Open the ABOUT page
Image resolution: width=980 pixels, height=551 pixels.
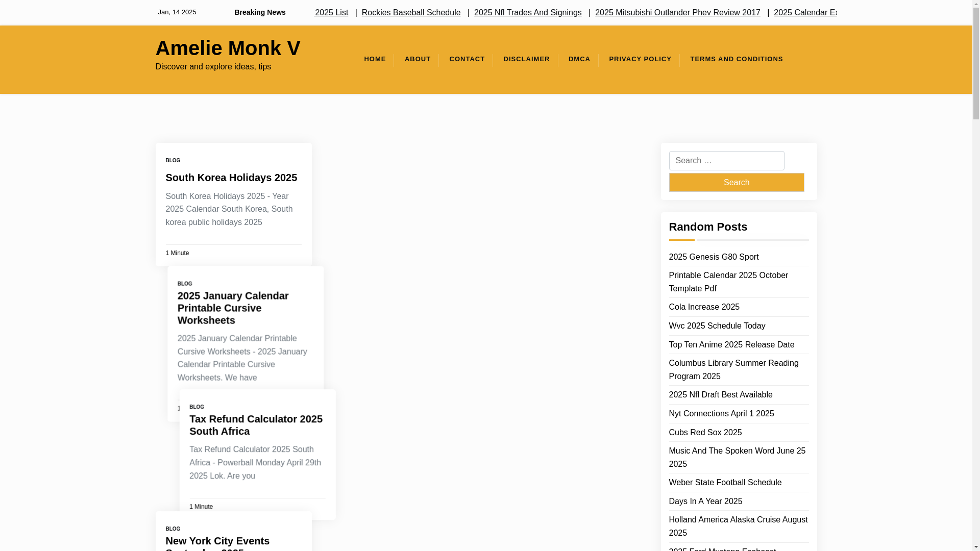[418, 59]
